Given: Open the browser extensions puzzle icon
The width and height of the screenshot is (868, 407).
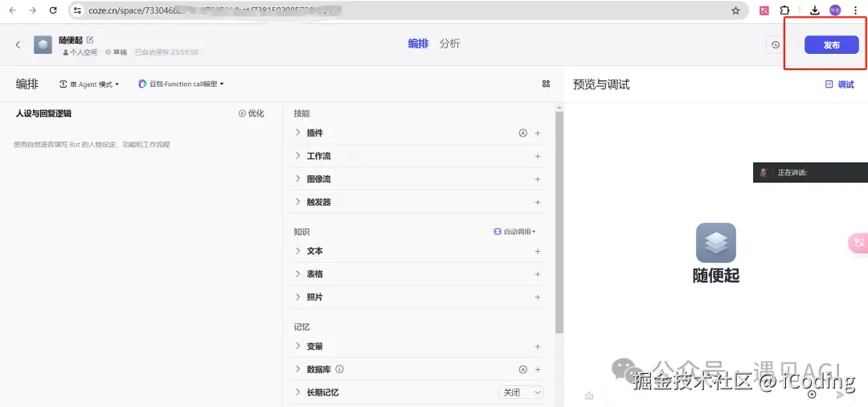Looking at the screenshot, I should [784, 10].
